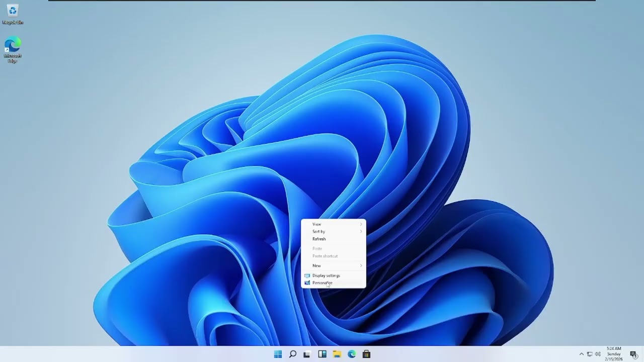Open volume control tray icon
This screenshot has height=362, width=644.
point(598,354)
